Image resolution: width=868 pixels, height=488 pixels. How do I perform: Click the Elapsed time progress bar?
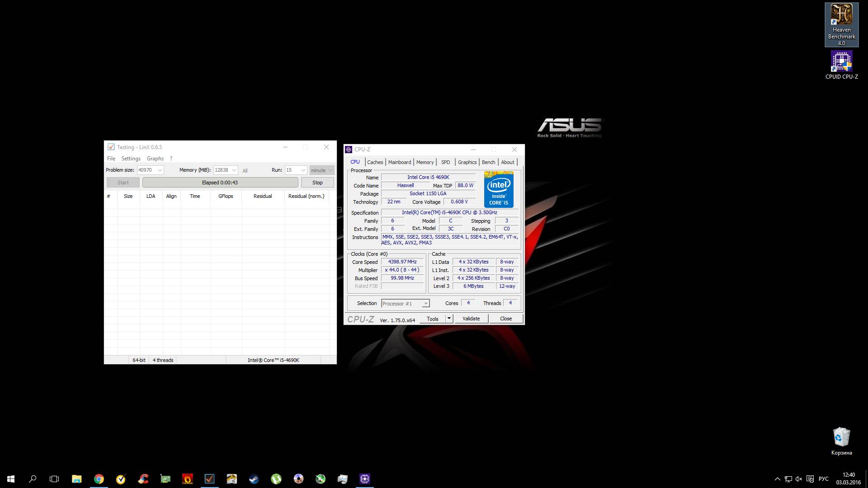(220, 183)
